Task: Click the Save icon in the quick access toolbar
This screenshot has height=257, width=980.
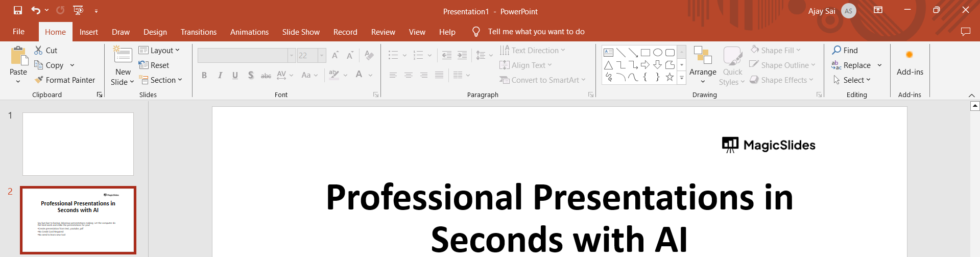Action: [18, 10]
